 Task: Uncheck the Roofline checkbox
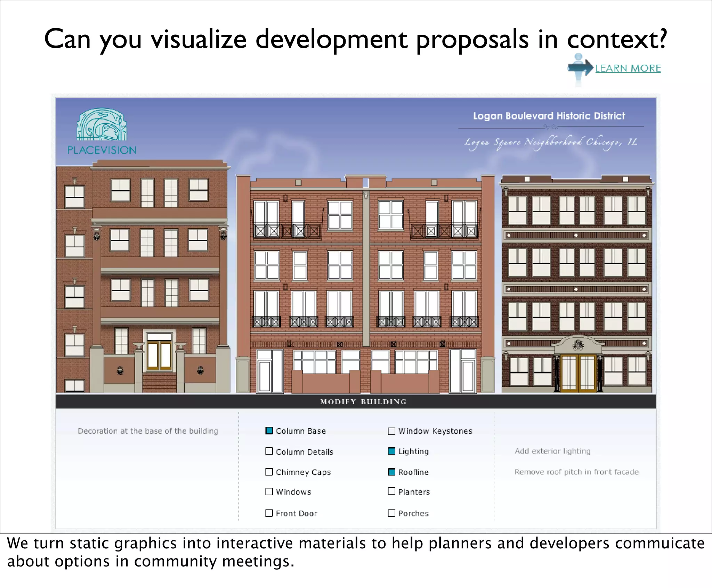pos(391,472)
